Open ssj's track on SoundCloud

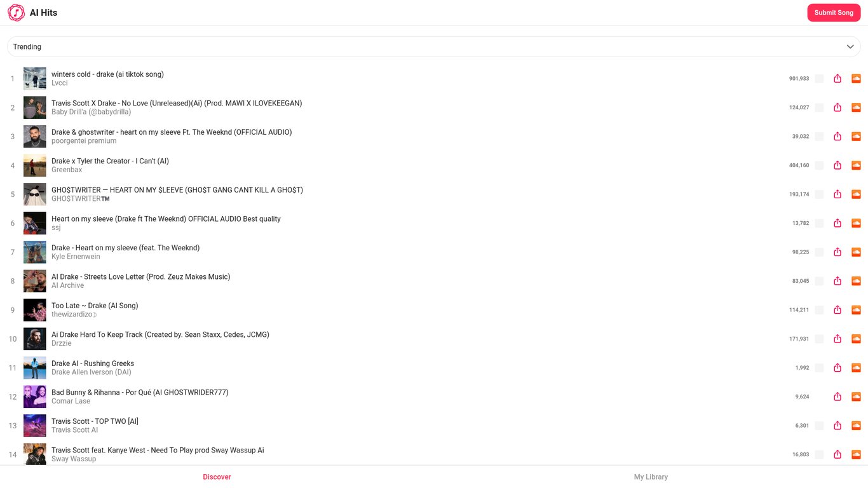pos(856,223)
